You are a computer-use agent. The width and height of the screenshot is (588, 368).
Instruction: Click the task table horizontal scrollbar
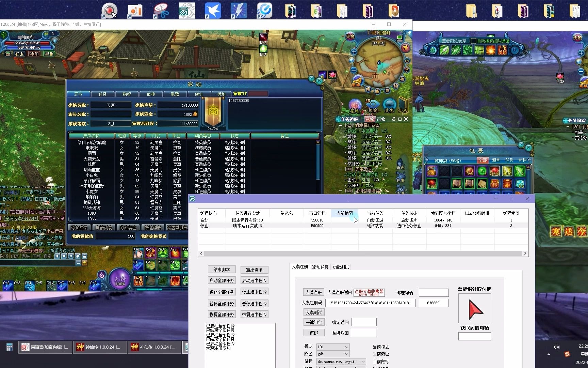pyautogui.click(x=363, y=253)
